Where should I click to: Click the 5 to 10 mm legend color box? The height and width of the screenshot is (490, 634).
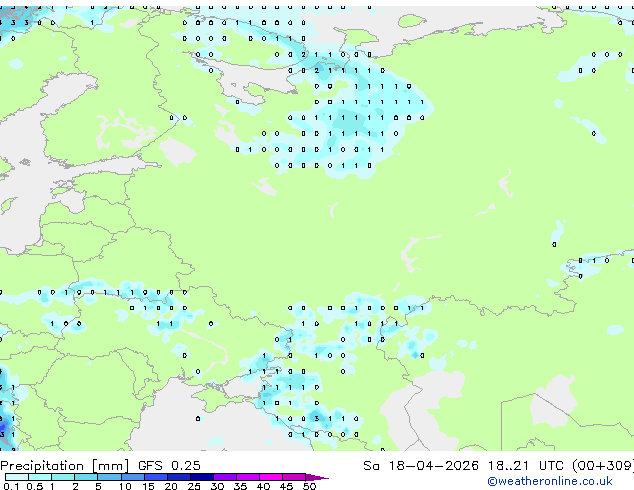click(x=109, y=477)
